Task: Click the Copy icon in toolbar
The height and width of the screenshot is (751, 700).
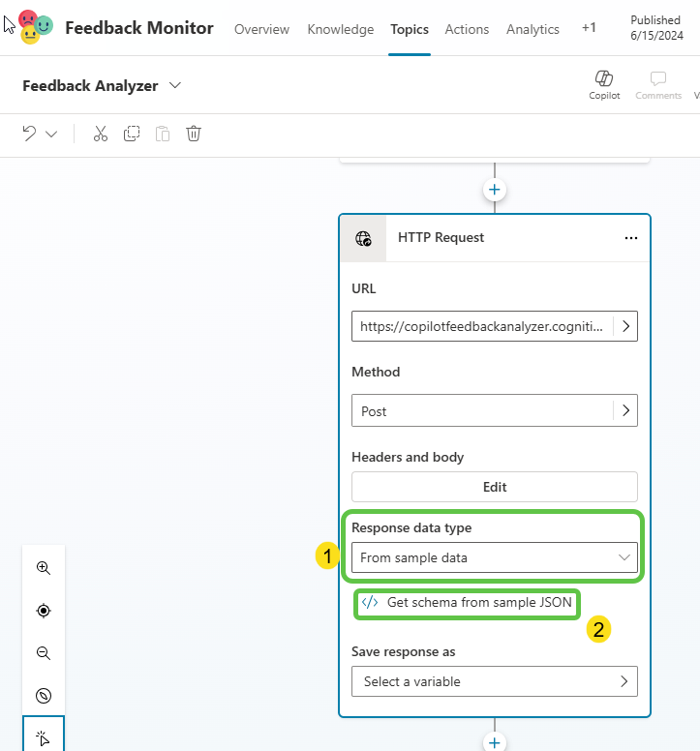Action: pyautogui.click(x=132, y=134)
